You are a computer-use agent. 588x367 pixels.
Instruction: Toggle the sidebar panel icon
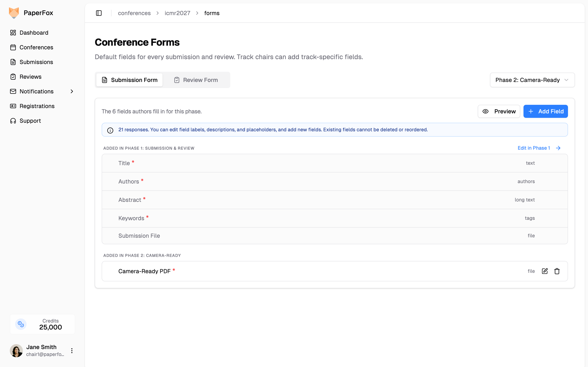99,13
